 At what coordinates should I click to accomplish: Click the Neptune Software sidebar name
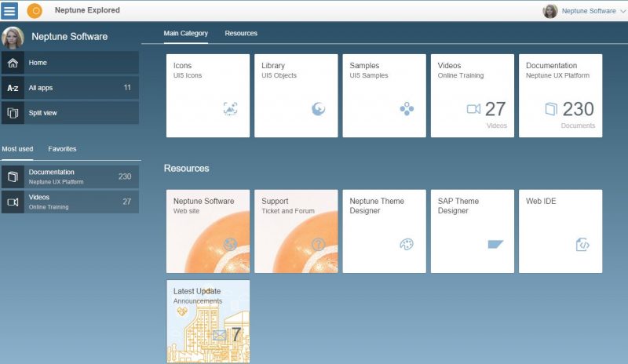pyautogui.click(x=70, y=37)
